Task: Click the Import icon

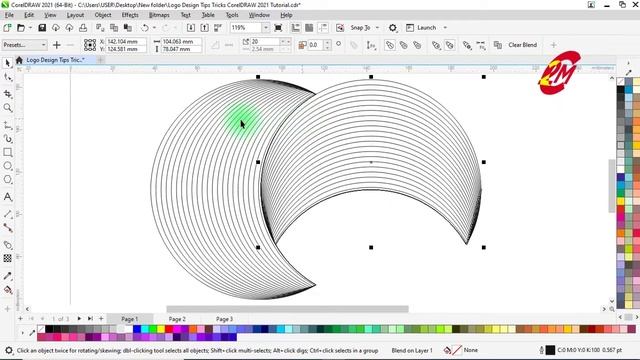Action: point(191,28)
